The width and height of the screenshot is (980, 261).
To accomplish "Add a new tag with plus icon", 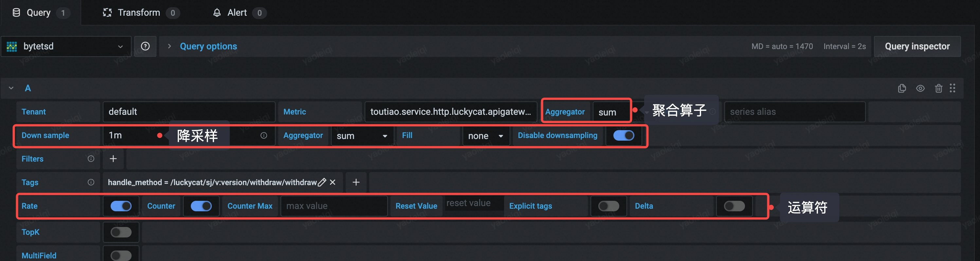I will point(356,183).
